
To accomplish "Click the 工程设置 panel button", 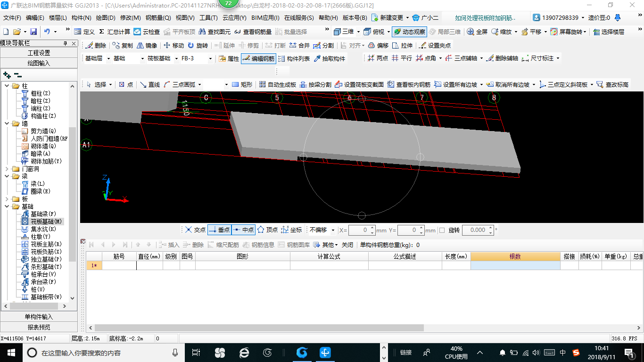I will coord(39,53).
